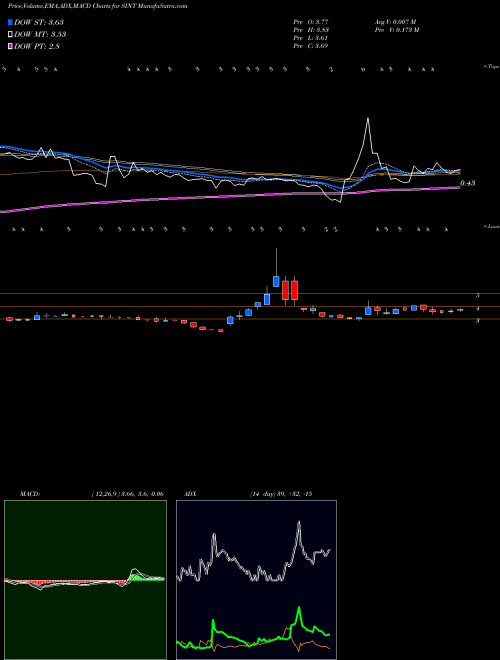Image resolution: width=500 pixels, height=660 pixels.
Task: Click the first large red candlestick after the peak
Action: pyautogui.click(x=285, y=290)
